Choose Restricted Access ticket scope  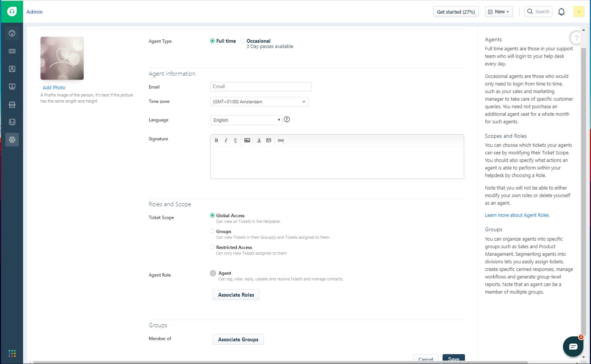coord(212,247)
